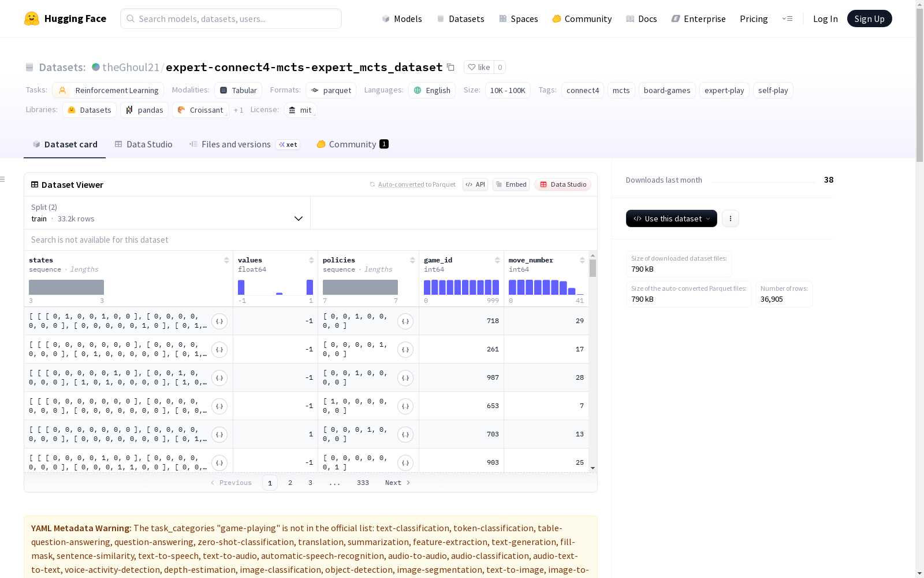The image size is (924, 578).
Task: Click the Croissant library tag
Action: [200, 110]
